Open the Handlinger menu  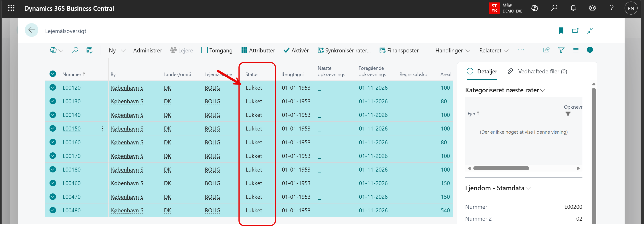click(453, 50)
